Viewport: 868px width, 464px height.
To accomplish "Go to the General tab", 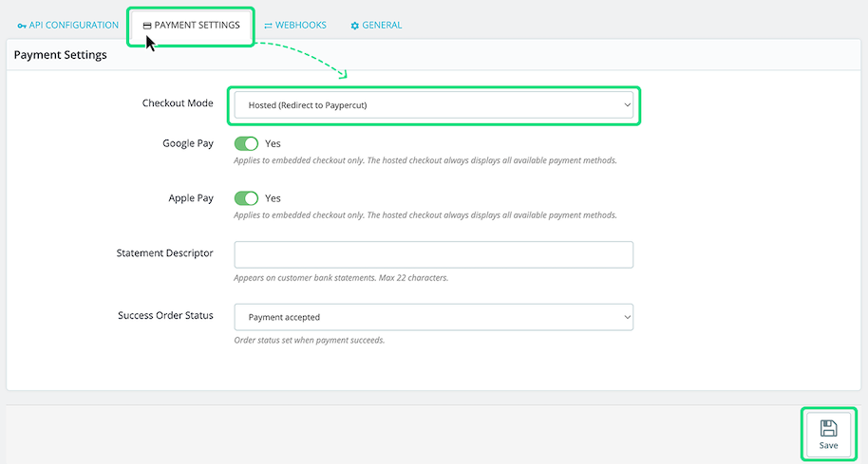I will (x=376, y=25).
